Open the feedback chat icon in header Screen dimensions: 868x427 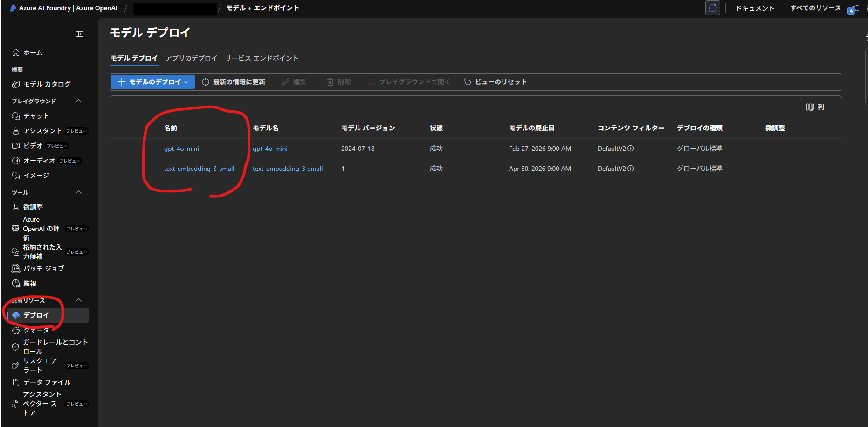(713, 8)
